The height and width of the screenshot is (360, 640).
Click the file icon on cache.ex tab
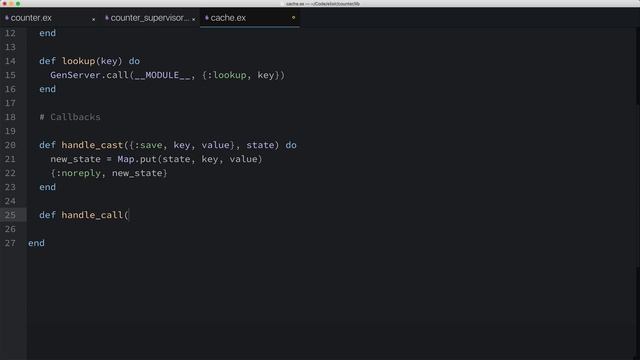207,18
